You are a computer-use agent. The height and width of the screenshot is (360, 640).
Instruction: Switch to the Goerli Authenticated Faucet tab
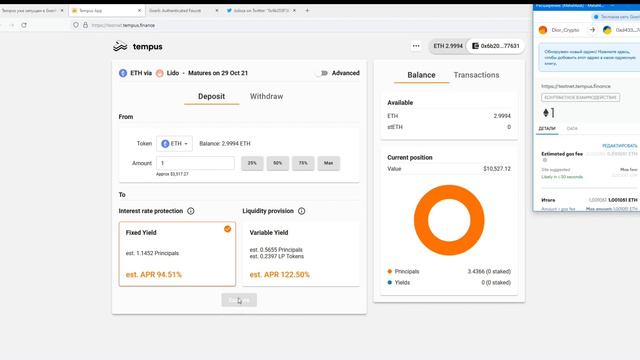182,11
